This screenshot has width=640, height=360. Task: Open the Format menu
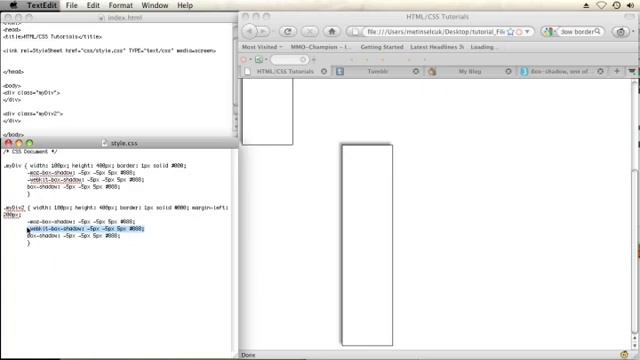(x=120, y=5)
